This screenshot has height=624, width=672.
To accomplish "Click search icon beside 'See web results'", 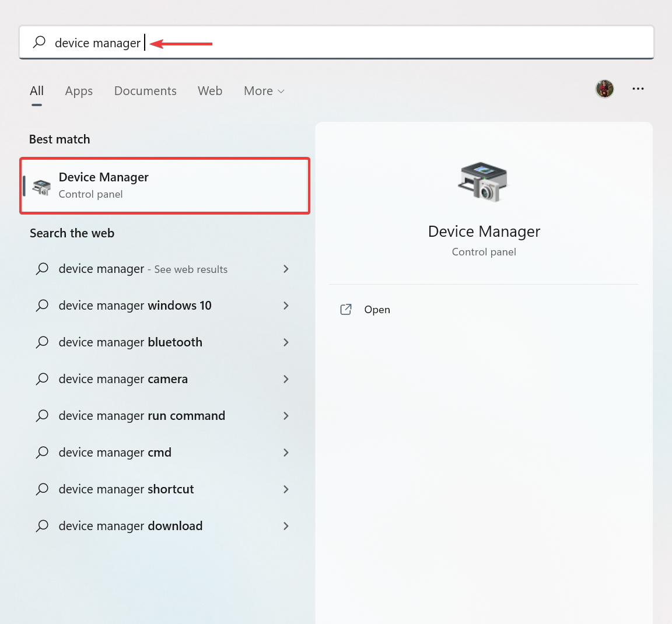I will pos(42,269).
